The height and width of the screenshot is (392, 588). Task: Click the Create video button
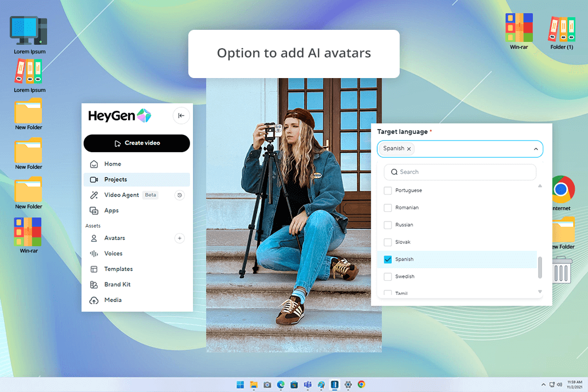[x=137, y=143]
